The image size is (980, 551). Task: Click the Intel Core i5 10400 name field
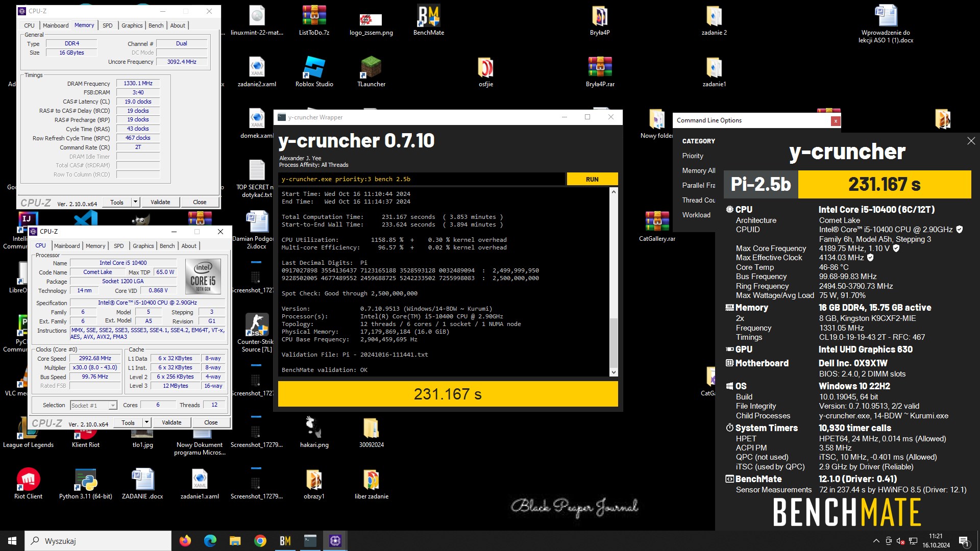click(123, 263)
